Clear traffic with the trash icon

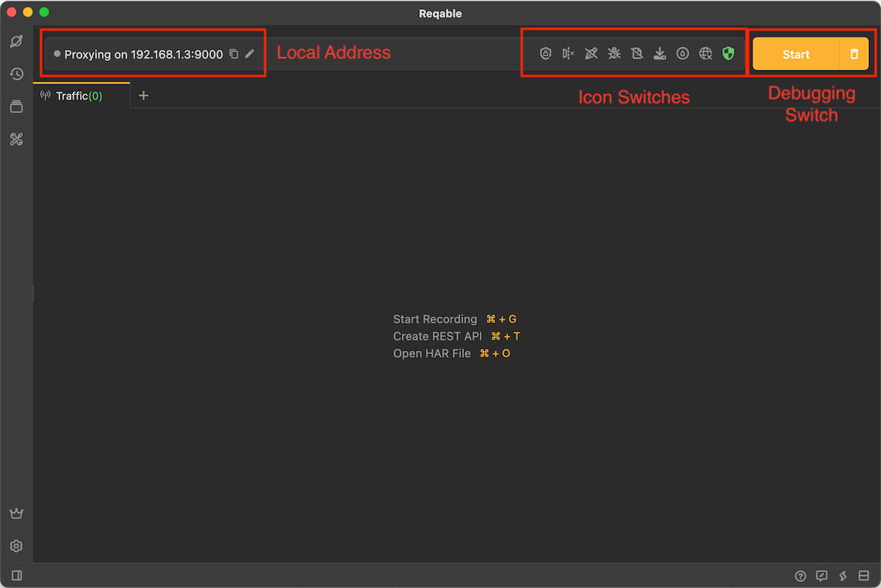(854, 54)
